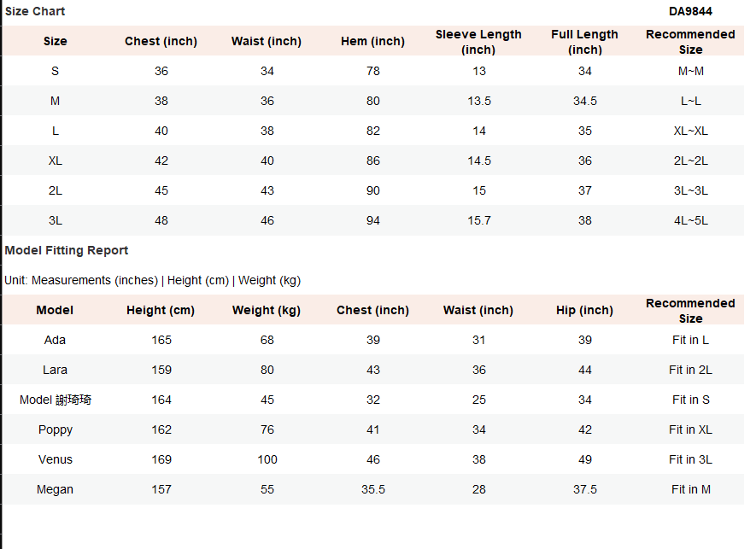Click the Hip (inch) column header
Viewport: 756px width, 549px height.
coord(584,310)
